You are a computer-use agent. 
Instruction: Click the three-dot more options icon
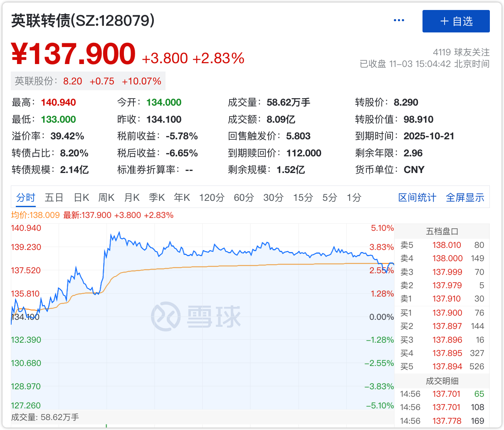[398, 20]
